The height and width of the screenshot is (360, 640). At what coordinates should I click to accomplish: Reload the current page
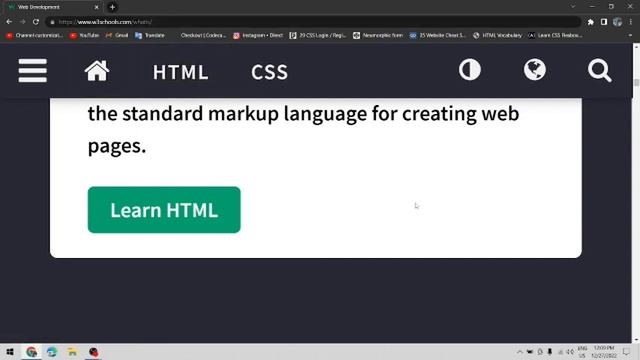pyautogui.click(x=36, y=22)
